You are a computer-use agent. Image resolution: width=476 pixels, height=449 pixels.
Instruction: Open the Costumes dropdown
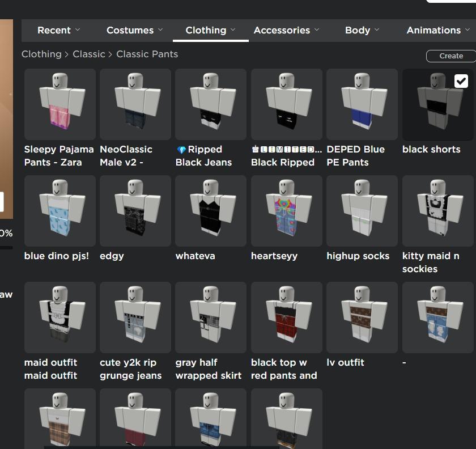134,30
